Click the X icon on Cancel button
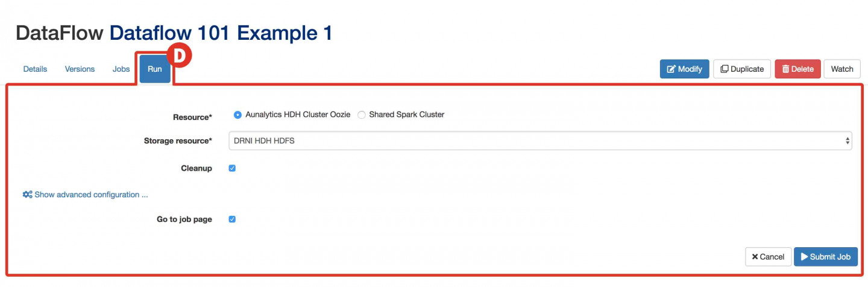 coord(755,257)
